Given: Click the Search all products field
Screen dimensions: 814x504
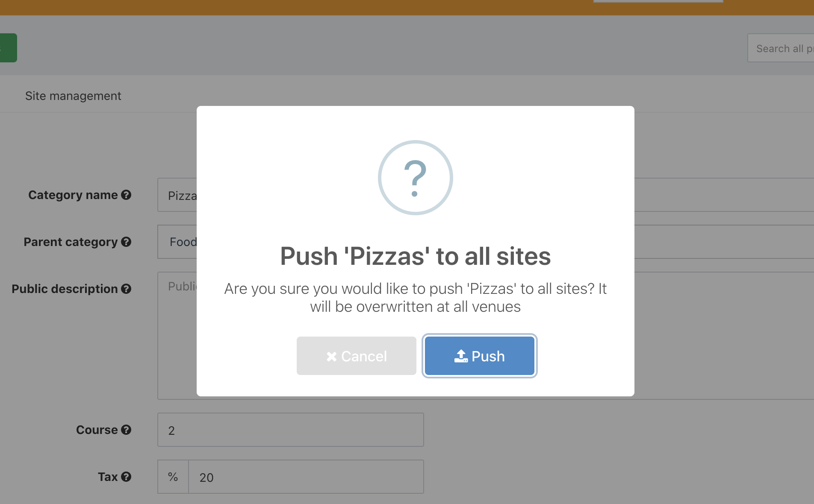Looking at the screenshot, I should (782, 48).
